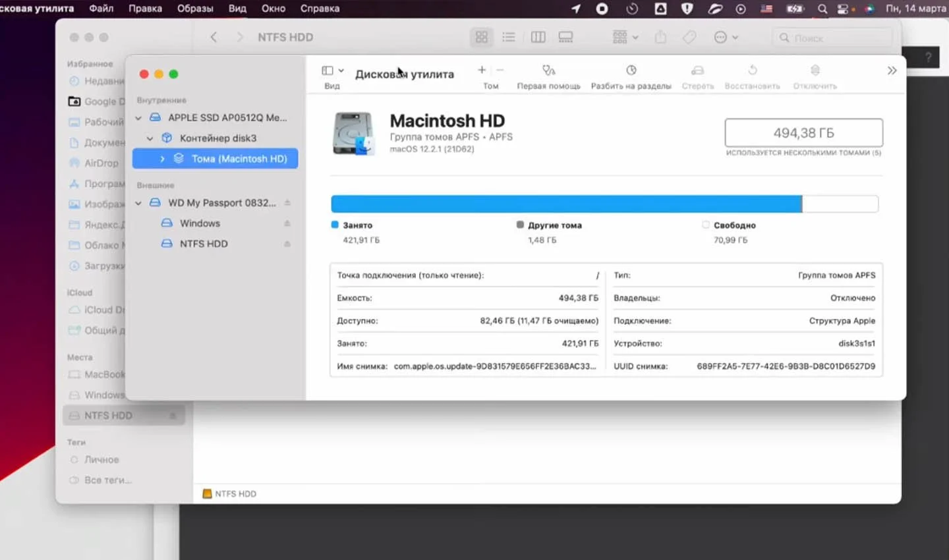
Task: Select Контейнер disk3 in the sidebar
Action: pos(215,138)
